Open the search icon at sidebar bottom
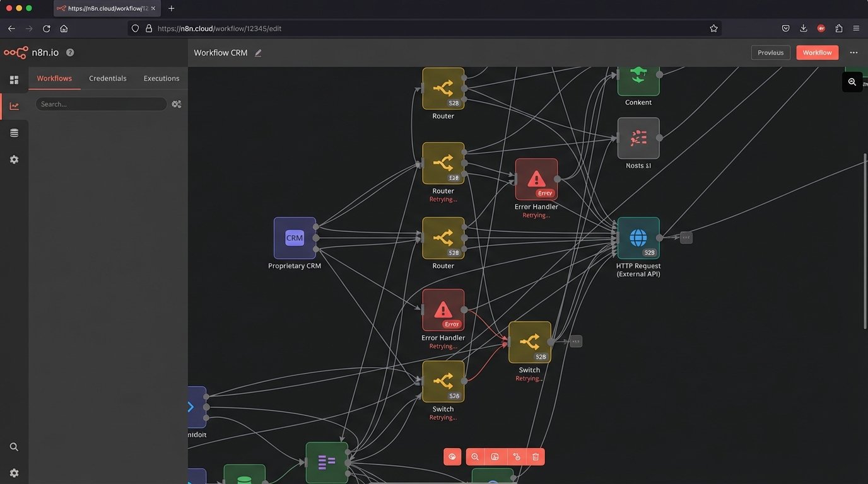 click(14, 447)
